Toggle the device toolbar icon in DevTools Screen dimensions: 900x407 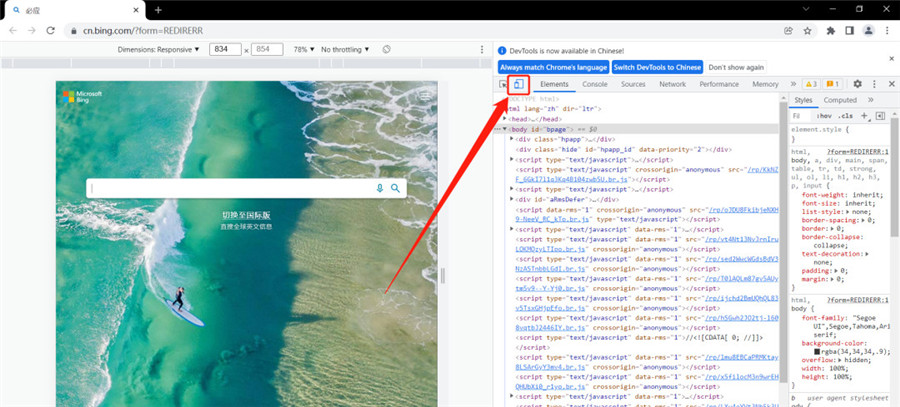point(518,84)
